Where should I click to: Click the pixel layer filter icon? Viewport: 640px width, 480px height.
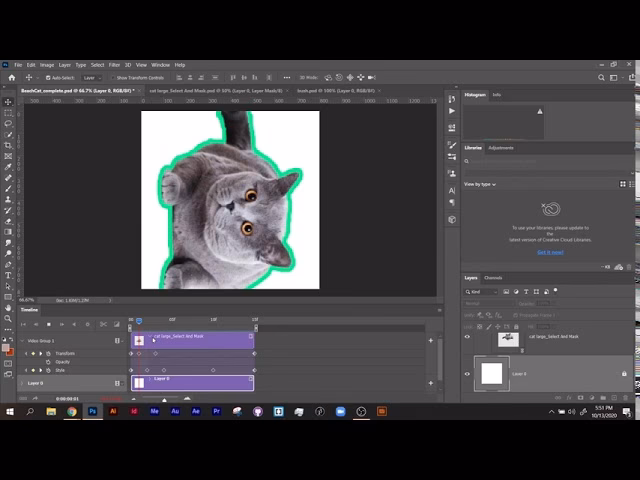[x=506, y=292]
